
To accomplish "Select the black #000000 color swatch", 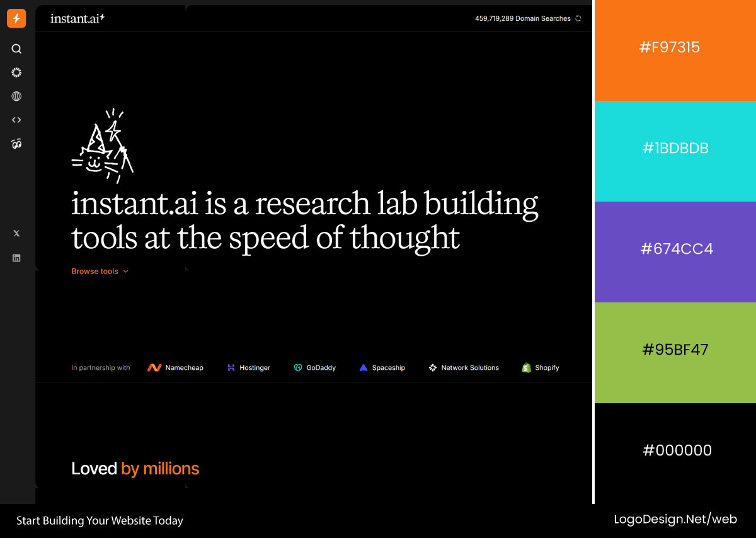I will 675,454.
